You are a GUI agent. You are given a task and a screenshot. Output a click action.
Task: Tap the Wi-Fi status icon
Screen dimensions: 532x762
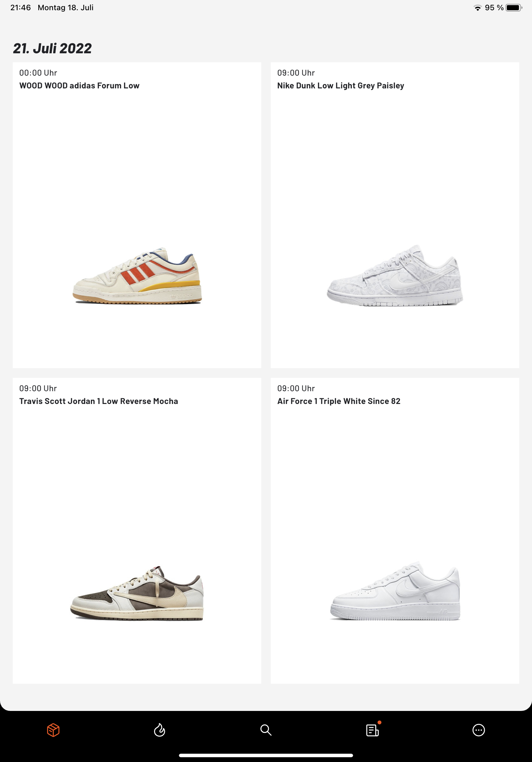coord(477,8)
